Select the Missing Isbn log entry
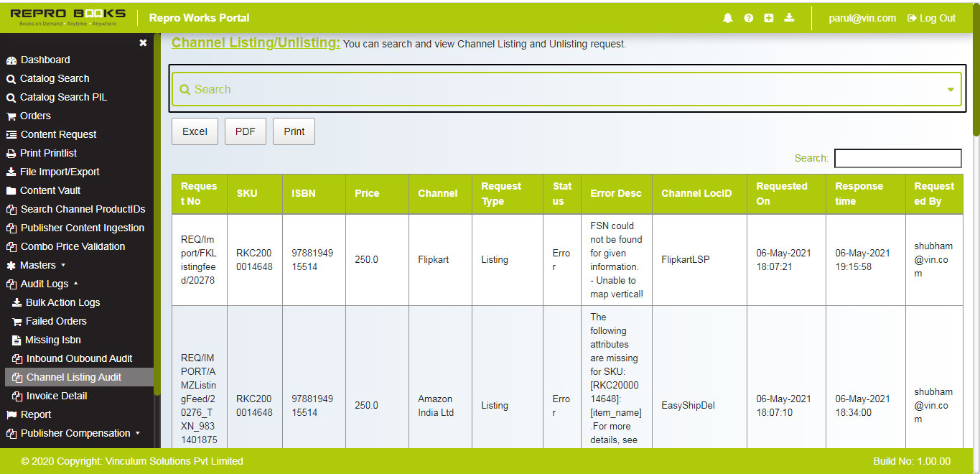The image size is (980, 474). coord(54,340)
